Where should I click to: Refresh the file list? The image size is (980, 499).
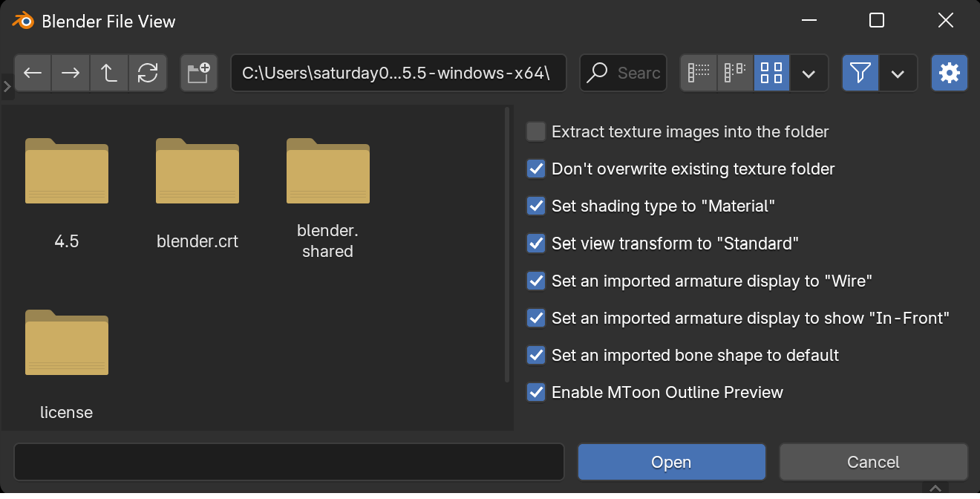148,73
